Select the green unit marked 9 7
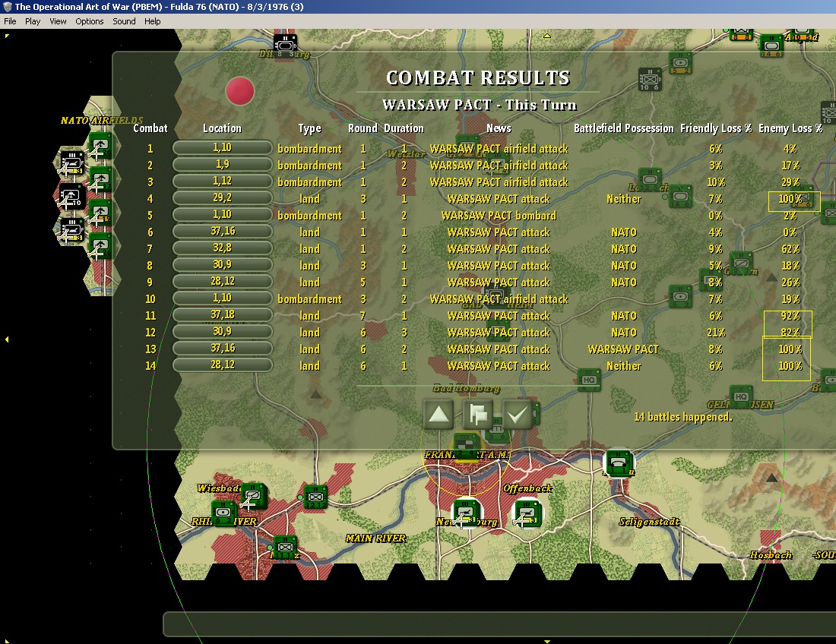Image resolution: width=836 pixels, height=644 pixels. pos(740,263)
